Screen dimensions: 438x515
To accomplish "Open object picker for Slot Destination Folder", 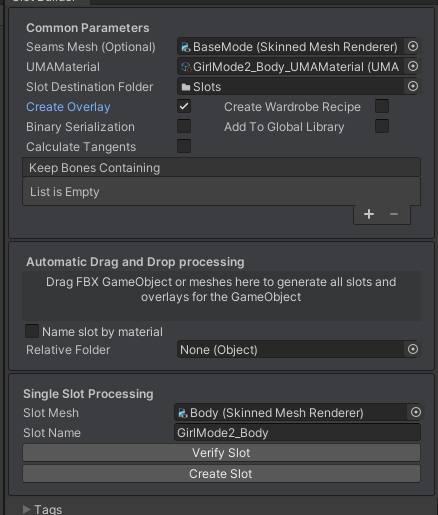I will [x=413, y=86].
